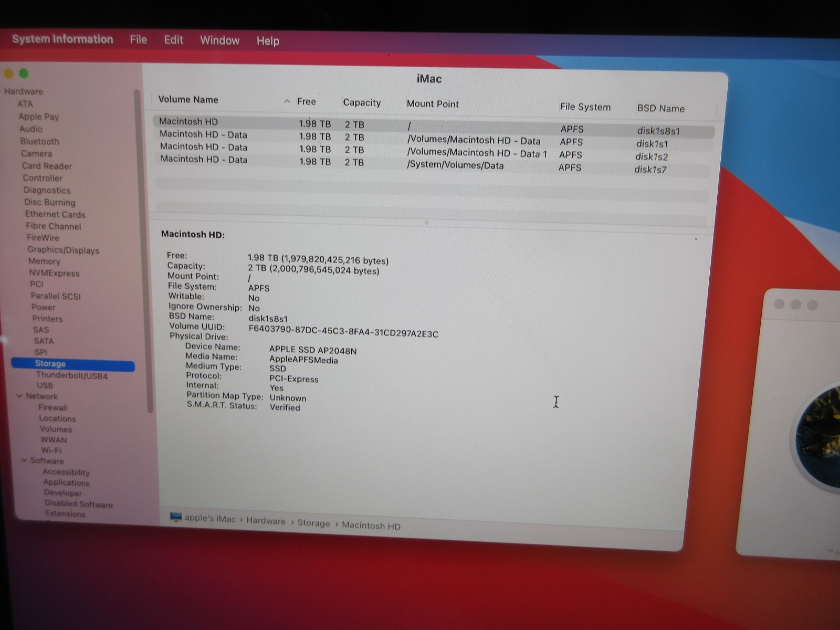Select FireWire in the sidebar

[43, 238]
